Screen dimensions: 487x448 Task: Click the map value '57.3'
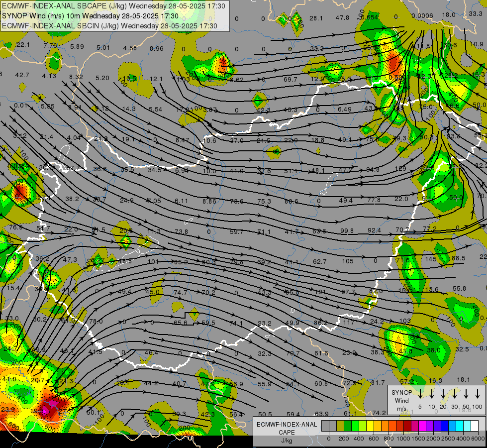(407, 381)
